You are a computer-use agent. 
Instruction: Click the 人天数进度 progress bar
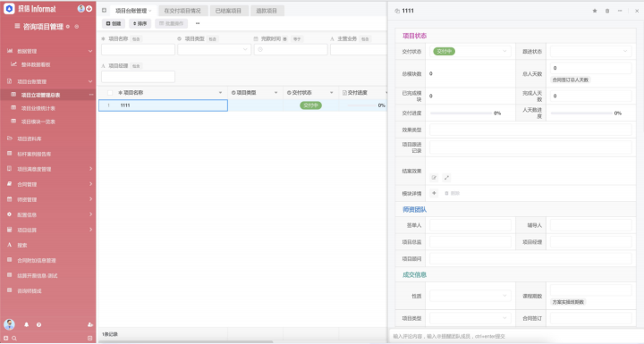581,113
